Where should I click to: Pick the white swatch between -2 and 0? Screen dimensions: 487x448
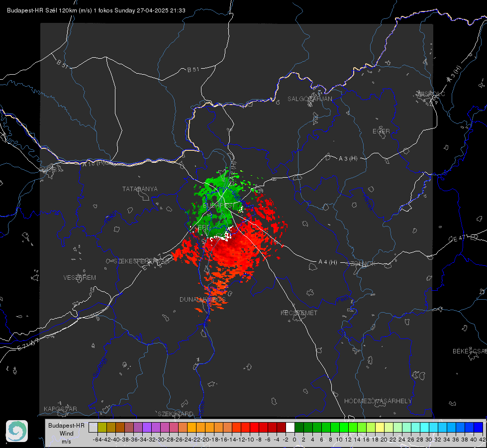tap(290, 427)
